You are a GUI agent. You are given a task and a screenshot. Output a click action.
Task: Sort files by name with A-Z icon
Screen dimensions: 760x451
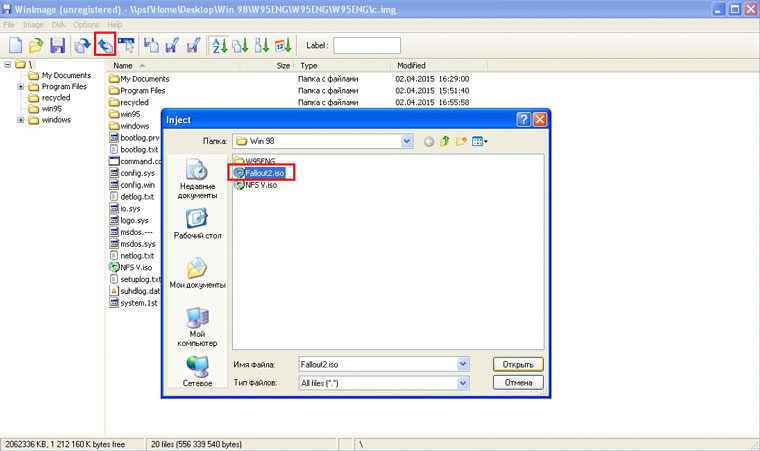[220, 46]
